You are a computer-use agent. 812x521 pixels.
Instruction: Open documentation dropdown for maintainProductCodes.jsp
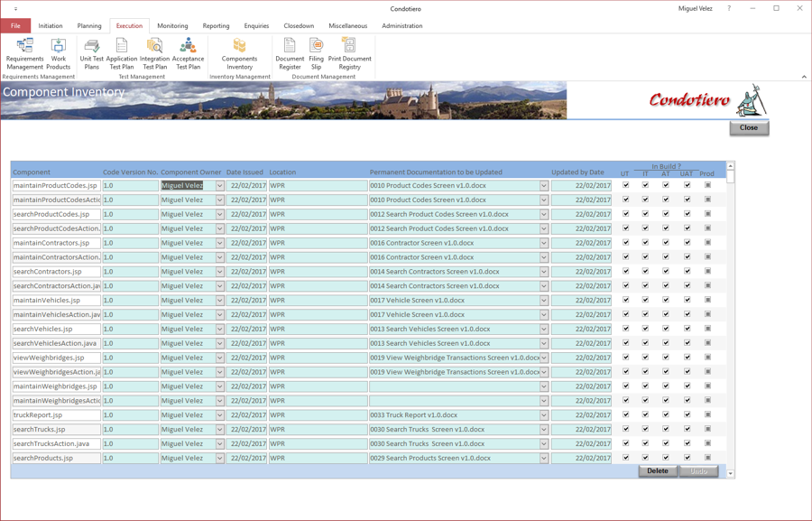[544, 186]
